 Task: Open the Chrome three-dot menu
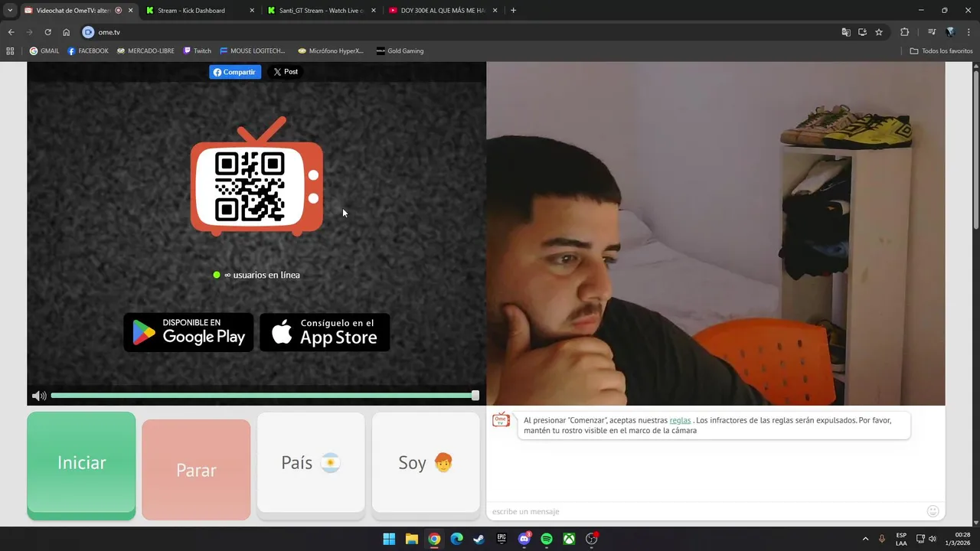click(x=969, y=32)
